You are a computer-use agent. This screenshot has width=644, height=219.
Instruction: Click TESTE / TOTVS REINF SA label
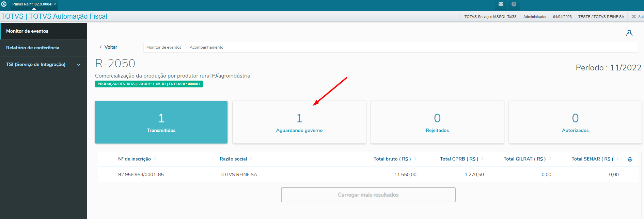[601, 17]
